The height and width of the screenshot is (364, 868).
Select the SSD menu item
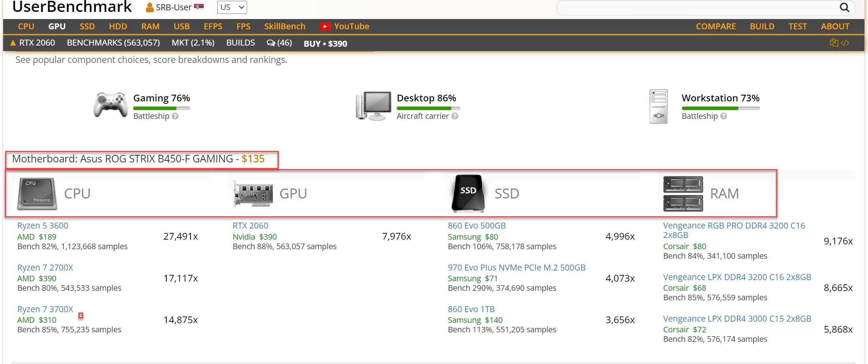coord(87,27)
